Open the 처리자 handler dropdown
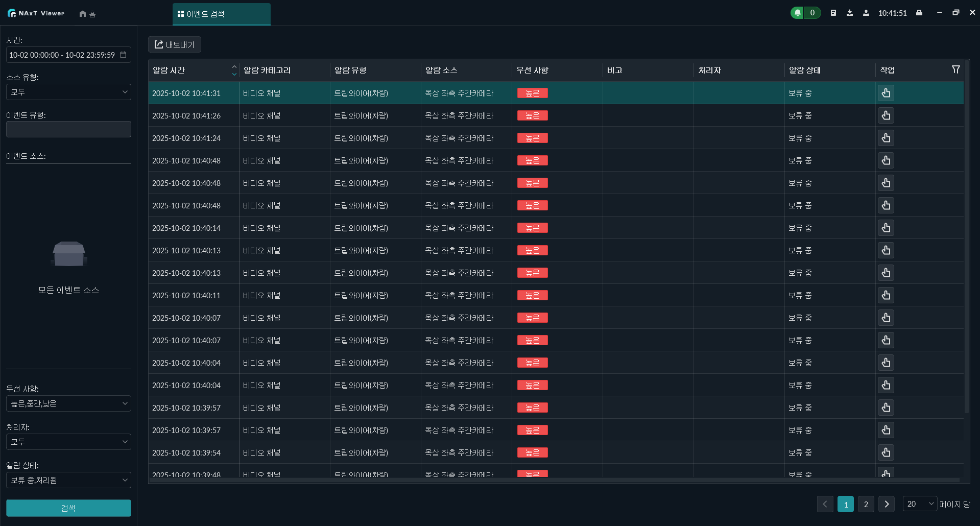 (x=68, y=442)
